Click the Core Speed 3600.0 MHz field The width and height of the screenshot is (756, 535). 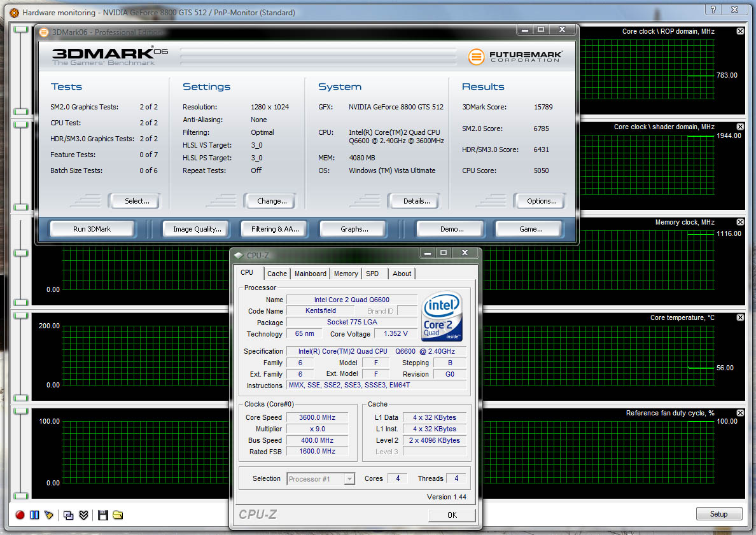point(318,417)
